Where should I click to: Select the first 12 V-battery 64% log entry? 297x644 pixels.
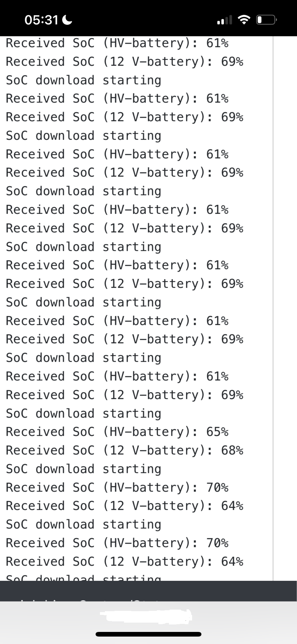click(124, 506)
